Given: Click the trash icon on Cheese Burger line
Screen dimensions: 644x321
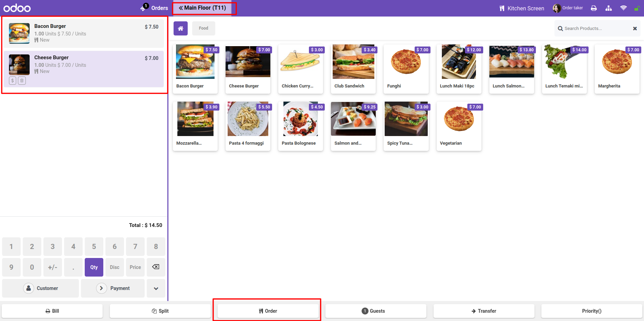Looking at the screenshot, I should pos(22,81).
